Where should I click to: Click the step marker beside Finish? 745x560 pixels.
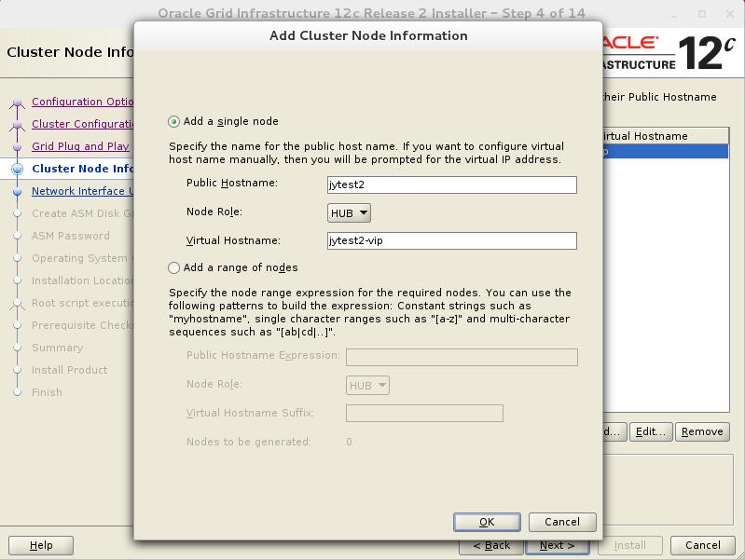(18, 392)
